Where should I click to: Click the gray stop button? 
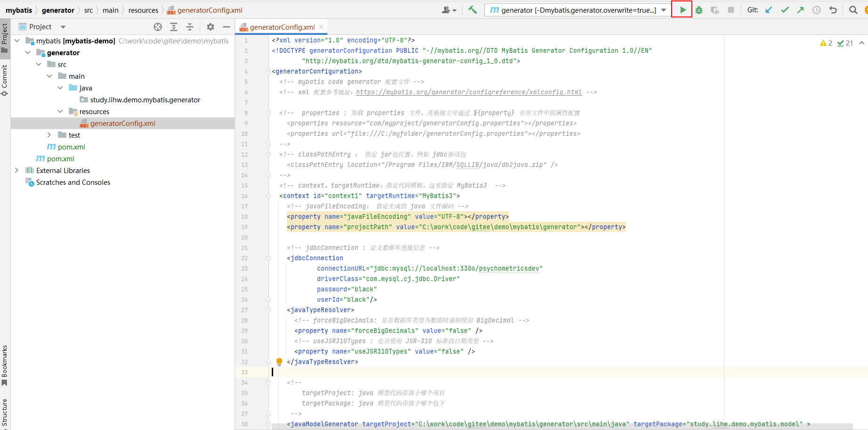pos(731,10)
